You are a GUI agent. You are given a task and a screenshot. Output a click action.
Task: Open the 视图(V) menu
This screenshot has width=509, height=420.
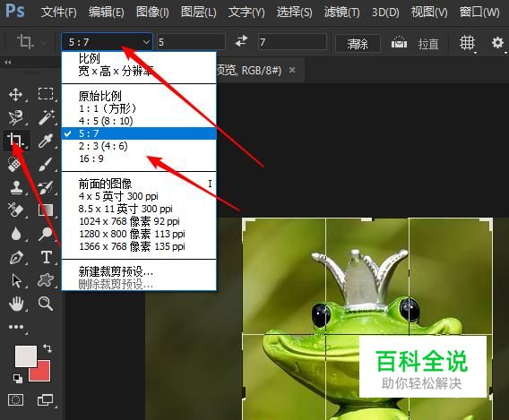pyautogui.click(x=429, y=13)
